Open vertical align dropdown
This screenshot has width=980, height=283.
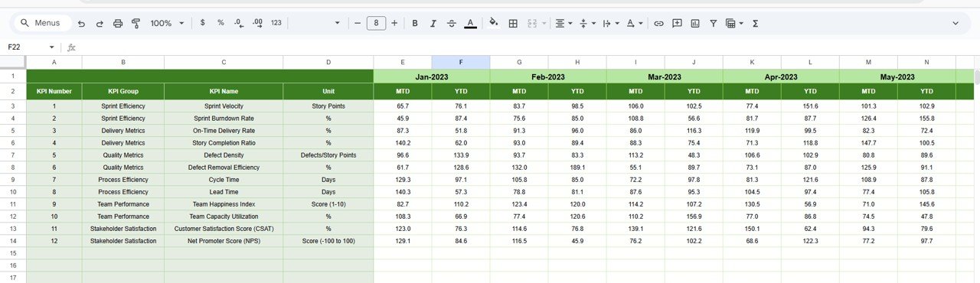[x=587, y=24]
